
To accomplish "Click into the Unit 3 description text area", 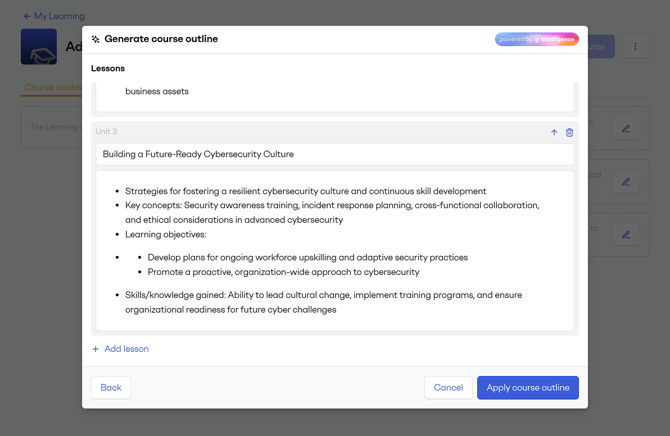I will (334, 250).
